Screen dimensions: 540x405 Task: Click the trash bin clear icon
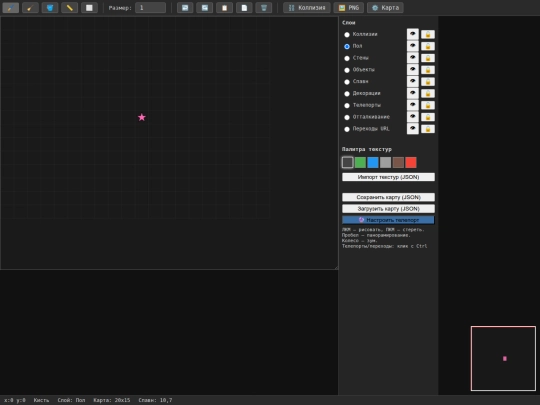coord(264,8)
